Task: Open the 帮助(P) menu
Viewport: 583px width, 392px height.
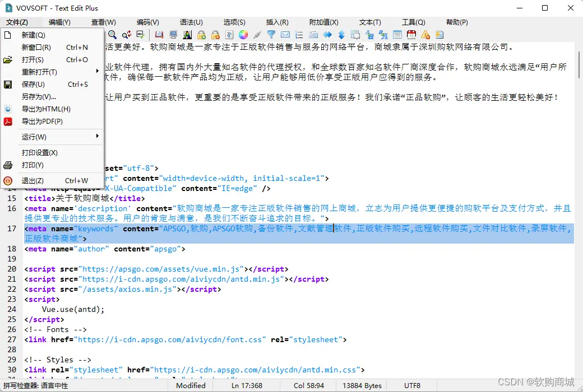Action: coord(457,22)
